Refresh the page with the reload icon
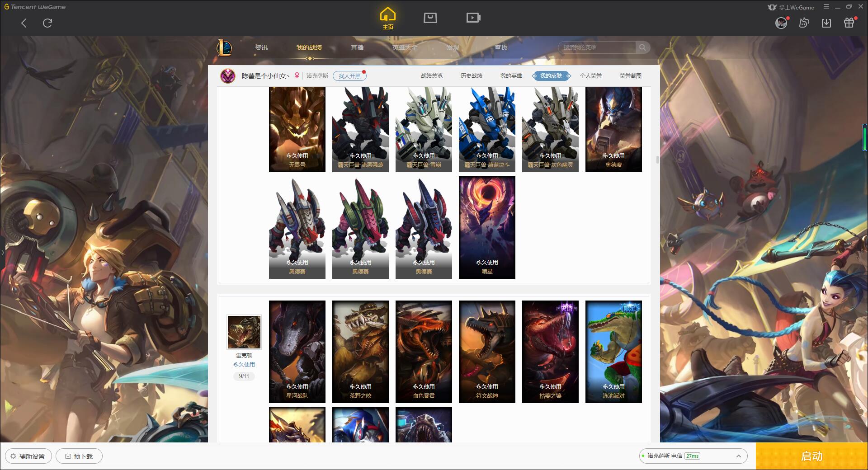Image resolution: width=868 pixels, height=470 pixels. coord(47,23)
